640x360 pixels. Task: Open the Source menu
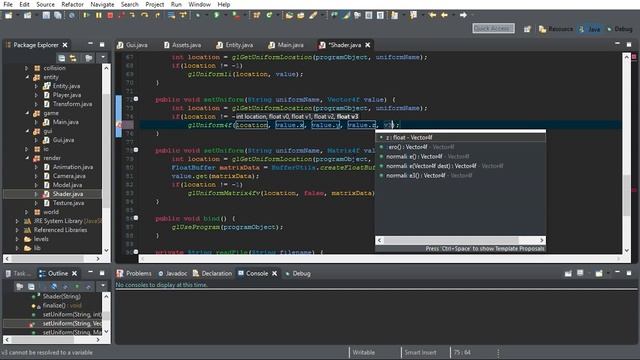click(45, 4)
